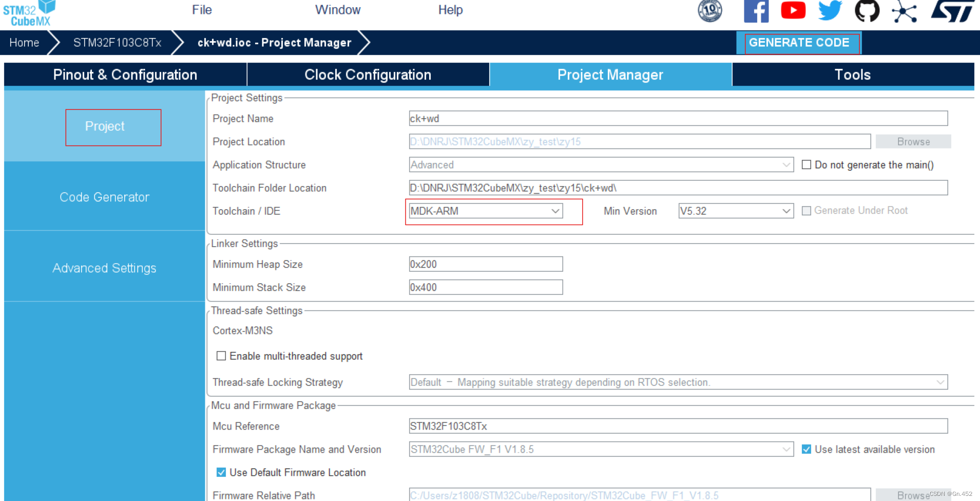Image resolution: width=980 pixels, height=501 pixels.
Task: Open the Twitter bird icon link
Action: point(830,10)
